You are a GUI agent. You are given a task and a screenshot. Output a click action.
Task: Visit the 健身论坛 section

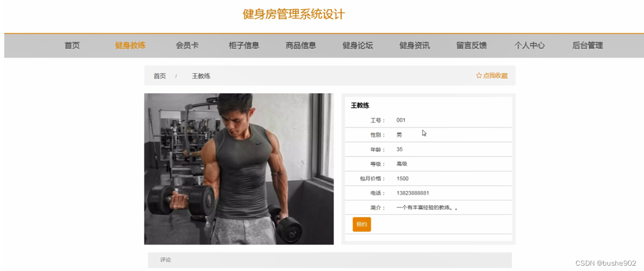357,46
